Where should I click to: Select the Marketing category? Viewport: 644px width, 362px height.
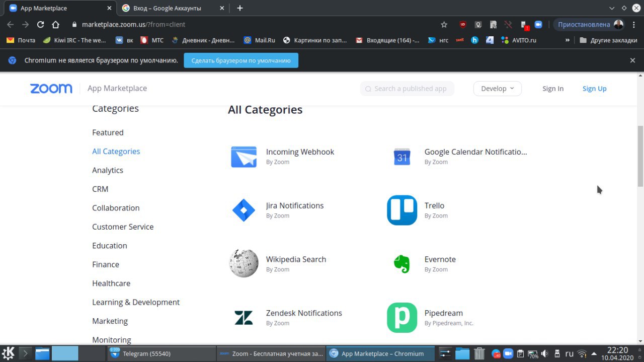pos(110,321)
